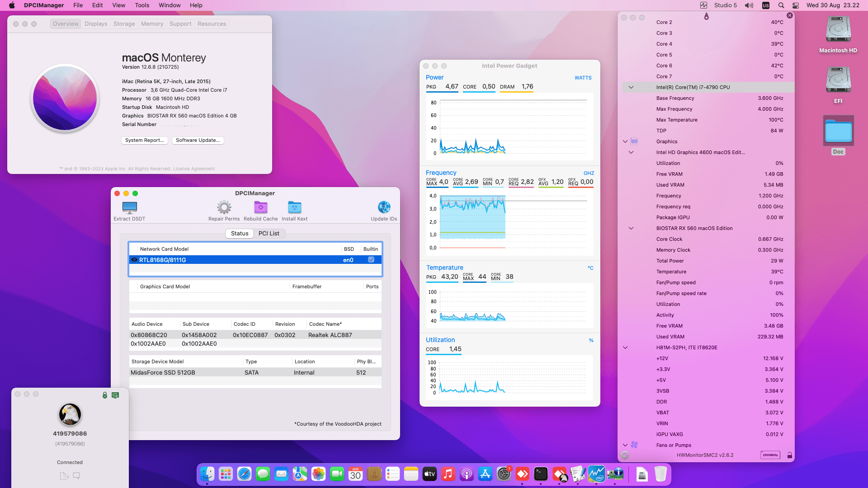
Task: Open the Tools menu in the menu bar
Action: click(x=142, y=5)
